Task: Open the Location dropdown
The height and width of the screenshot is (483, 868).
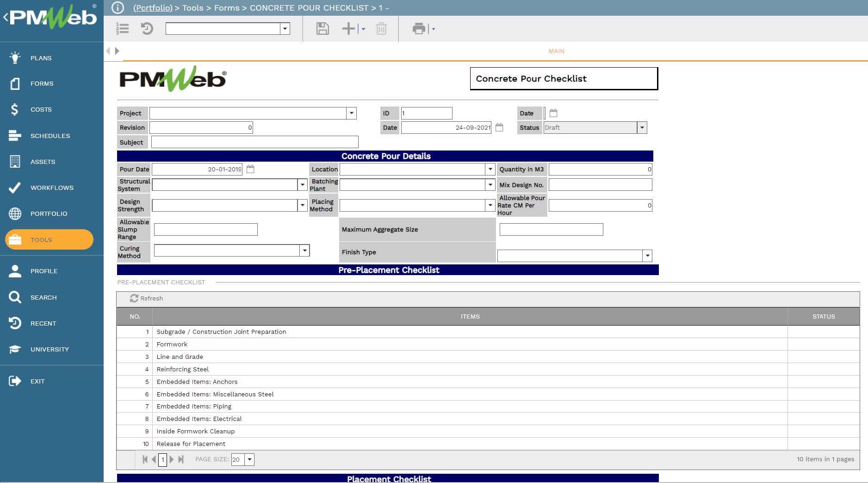Action: tap(490, 169)
